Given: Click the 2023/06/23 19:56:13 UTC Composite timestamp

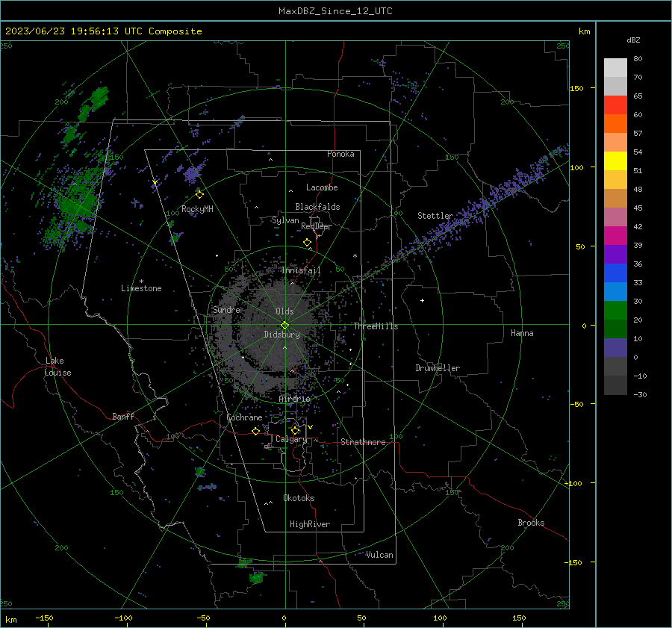Looking at the screenshot, I should [x=104, y=31].
